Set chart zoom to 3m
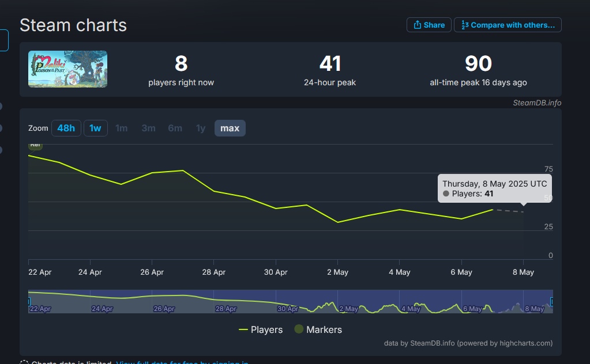This screenshot has height=364, width=590. [x=148, y=128]
